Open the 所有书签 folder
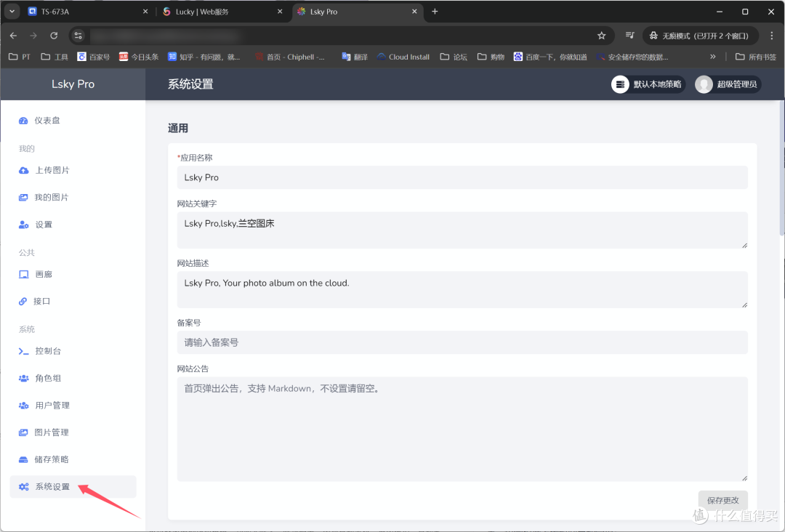This screenshot has height=532, width=785. click(756, 57)
